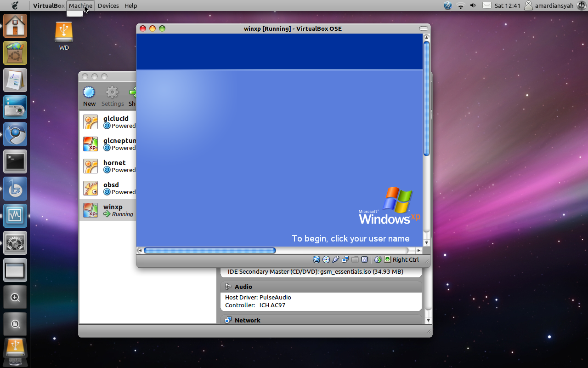Open the amardiansyah user menu
Screen dimensions: 588x368
pos(549,6)
